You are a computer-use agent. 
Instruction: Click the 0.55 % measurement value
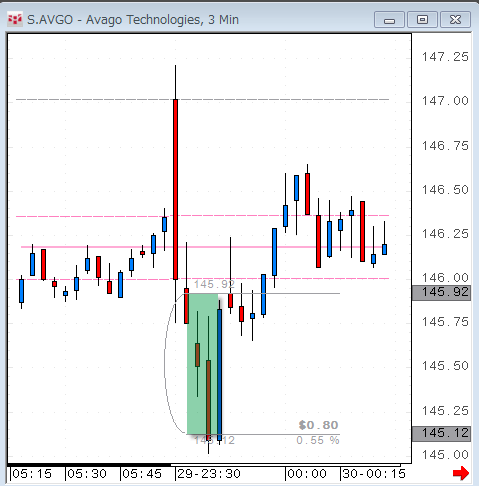tap(318, 441)
